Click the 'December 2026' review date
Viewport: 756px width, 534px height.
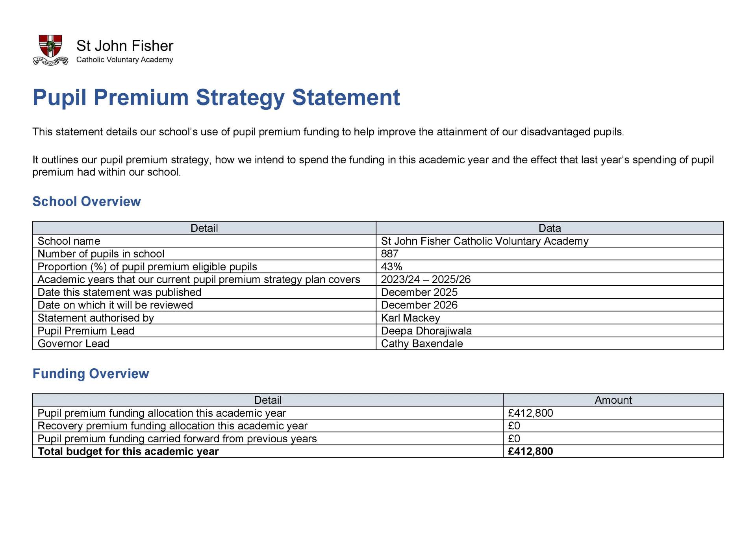tap(419, 305)
